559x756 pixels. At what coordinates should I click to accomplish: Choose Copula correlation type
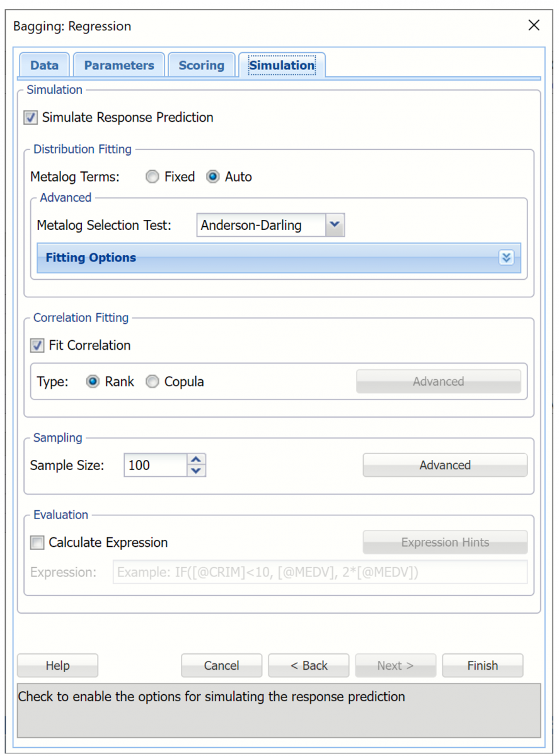tap(152, 382)
